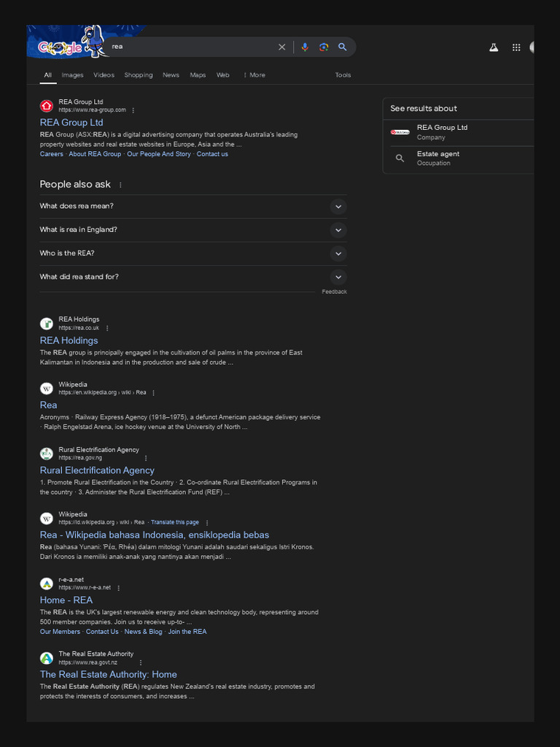Expand "What does rea mean?" question

pyautogui.click(x=338, y=206)
